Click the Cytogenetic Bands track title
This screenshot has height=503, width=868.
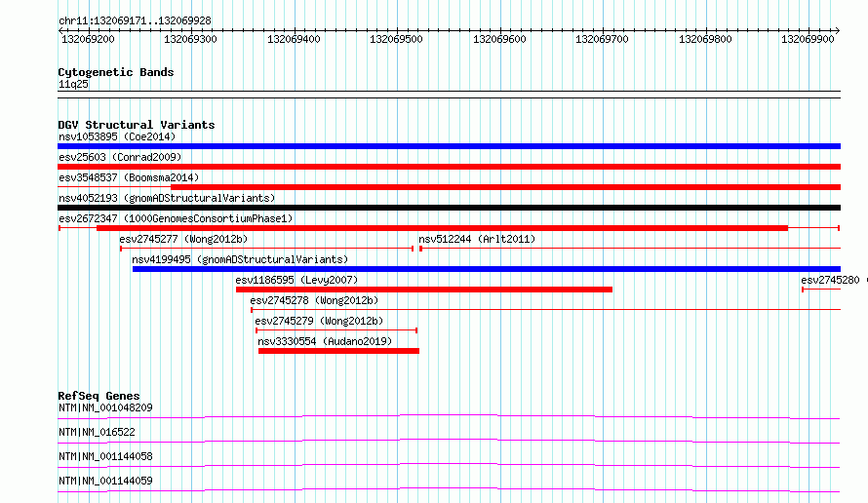tap(116, 72)
